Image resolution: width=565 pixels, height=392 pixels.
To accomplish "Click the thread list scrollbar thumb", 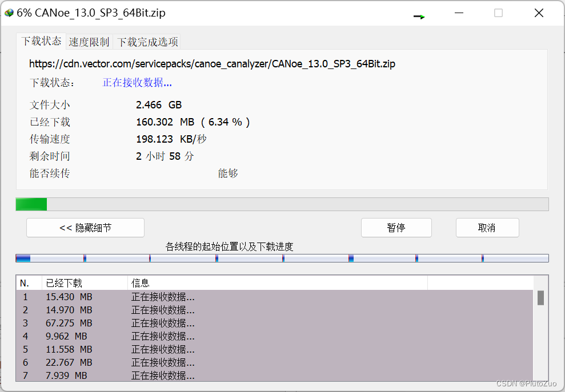I will point(540,298).
